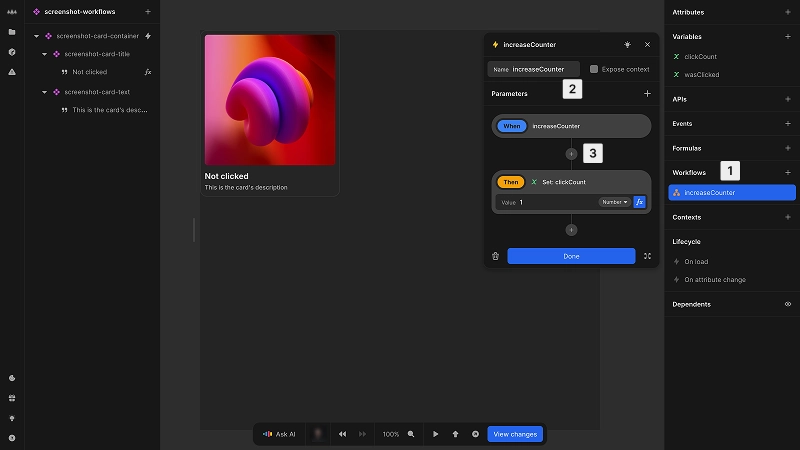Click the Not clicked title on card preview
The image size is (800, 450).
tap(227, 176)
